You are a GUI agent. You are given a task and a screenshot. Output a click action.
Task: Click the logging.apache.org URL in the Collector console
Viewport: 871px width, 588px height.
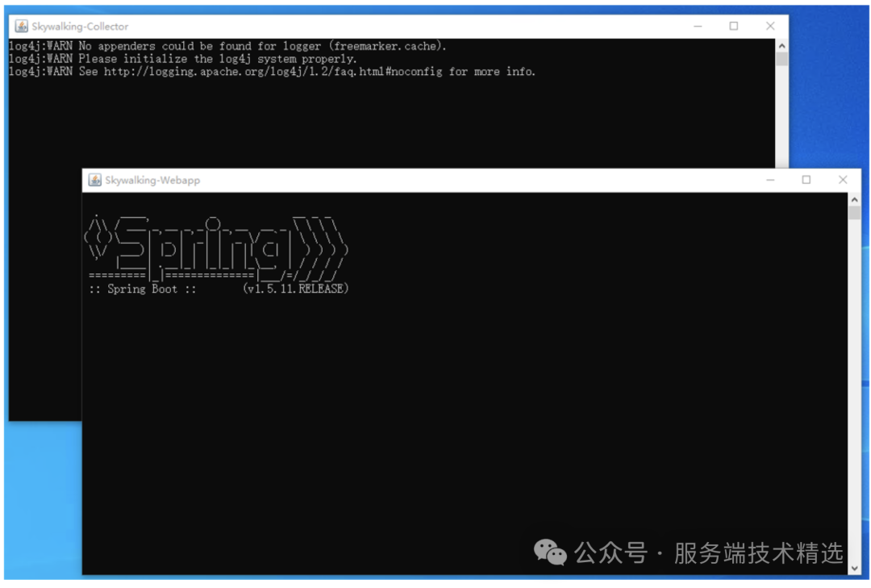click(x=273, y=72)
